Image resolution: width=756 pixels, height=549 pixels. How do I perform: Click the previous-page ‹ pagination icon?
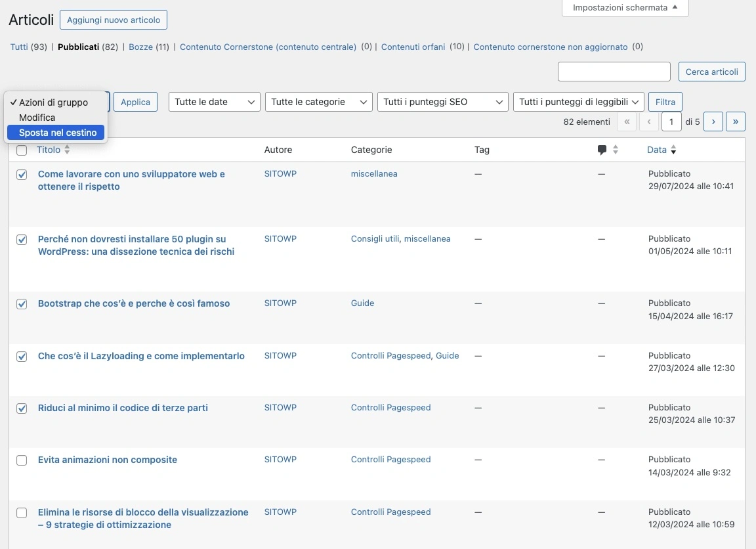(649, 121)
